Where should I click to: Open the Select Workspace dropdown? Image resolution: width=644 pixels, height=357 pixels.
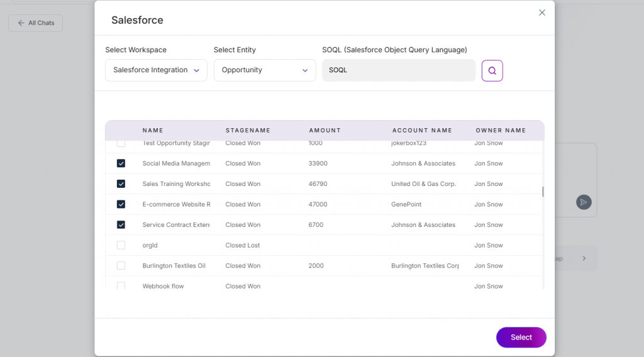pos(156,70)
